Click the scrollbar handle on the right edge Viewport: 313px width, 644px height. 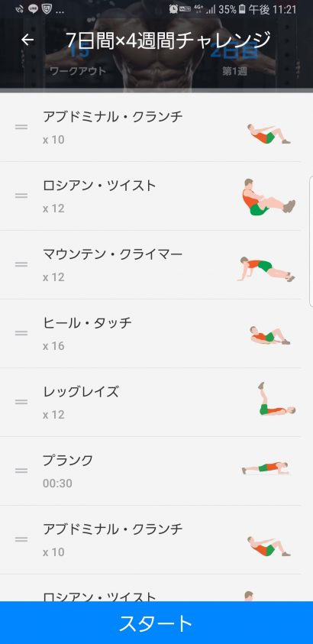[x=311, y=241]
